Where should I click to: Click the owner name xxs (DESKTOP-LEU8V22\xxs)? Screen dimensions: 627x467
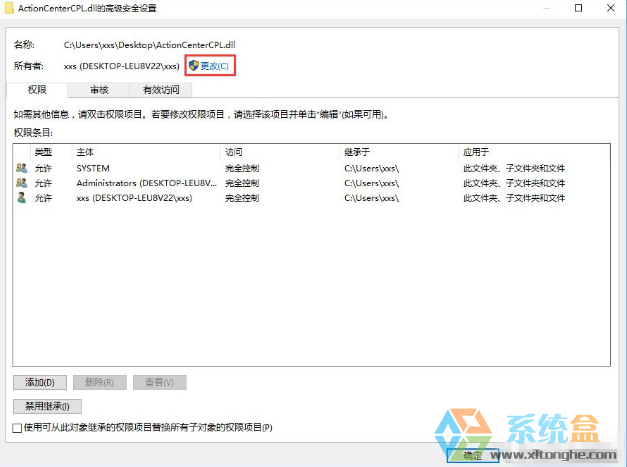pyautogui.click(x=122, y=66)
